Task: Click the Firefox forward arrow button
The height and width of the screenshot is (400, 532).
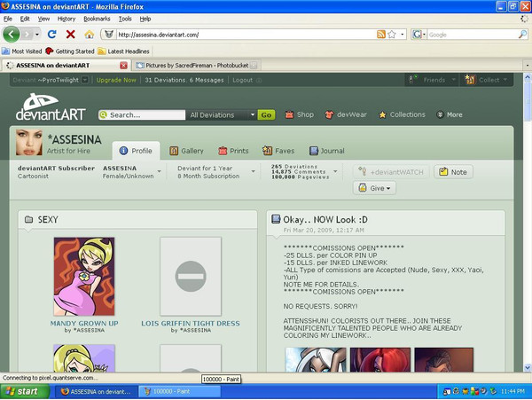Action: click(27, 35)
